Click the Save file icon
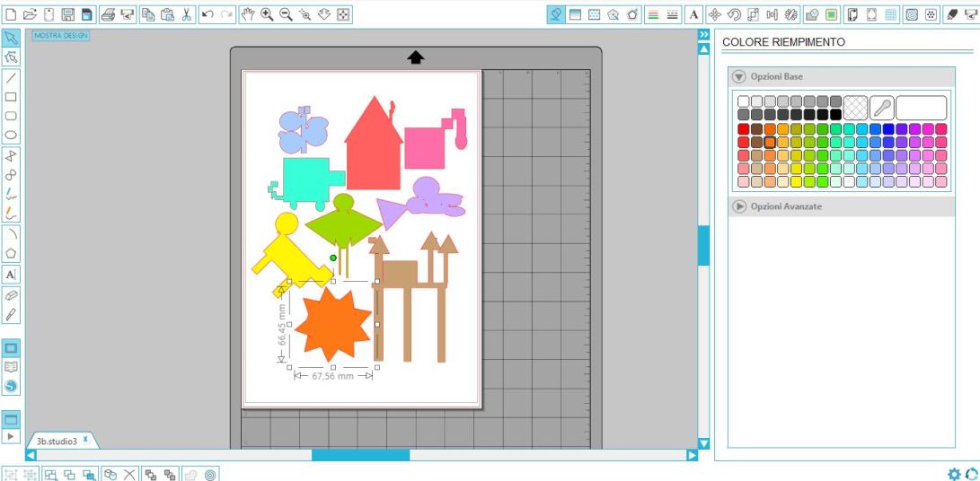Image resolution: width=980 pixels, height=481 pixels. pyautogui.click(x=67, y=14)
